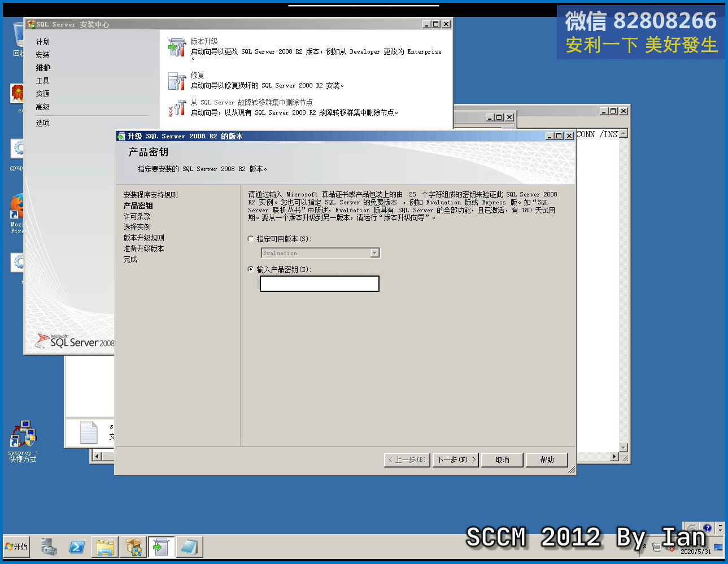Click the 取消 cancel button
The width and height of the screenshot is (728, 564).
click(502, 460)
